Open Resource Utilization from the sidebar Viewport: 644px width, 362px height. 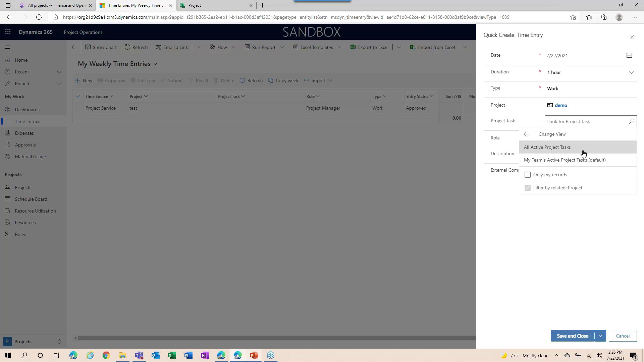[x=35, y=210]
